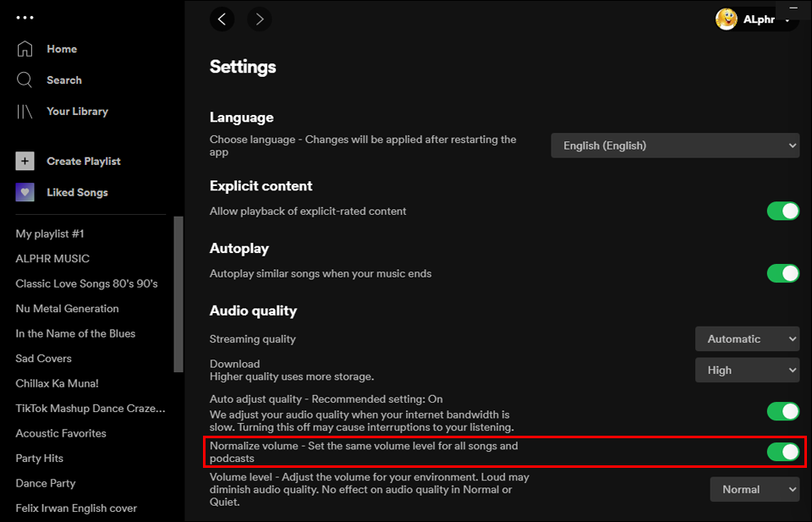Expand Streaming quality Automatic dropdown
This screenshot has height=522, width=812.
[x=747, y=339]
